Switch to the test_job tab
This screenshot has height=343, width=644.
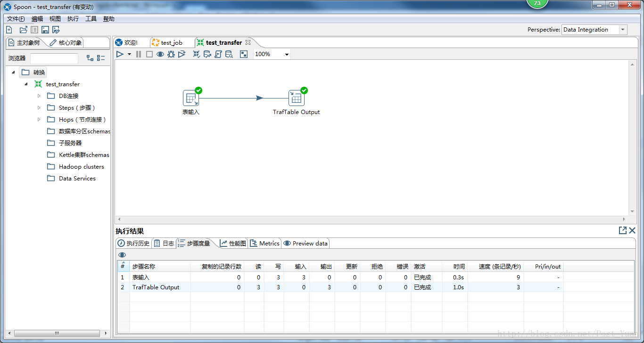[x=167, y=42]
